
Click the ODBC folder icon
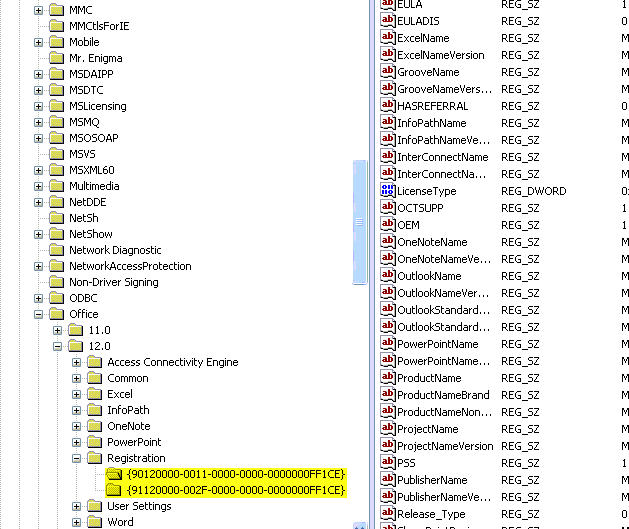click(x=57, y=298)
